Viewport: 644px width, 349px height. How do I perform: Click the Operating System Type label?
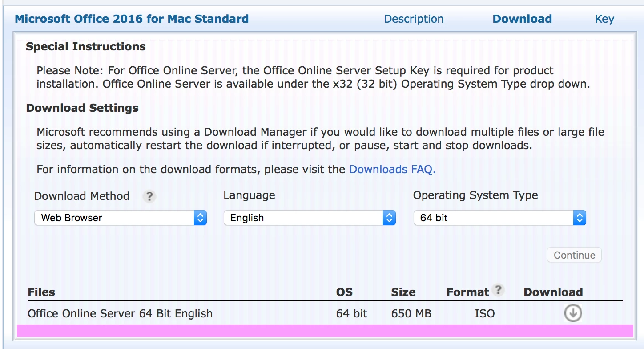click(475, 195)
